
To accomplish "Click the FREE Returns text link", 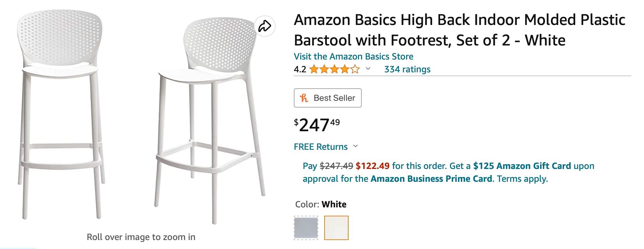I will coord(320,147).
